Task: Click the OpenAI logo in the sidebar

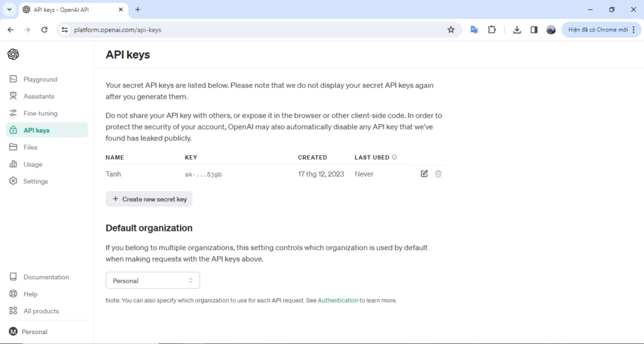Action: coord(13,54)
